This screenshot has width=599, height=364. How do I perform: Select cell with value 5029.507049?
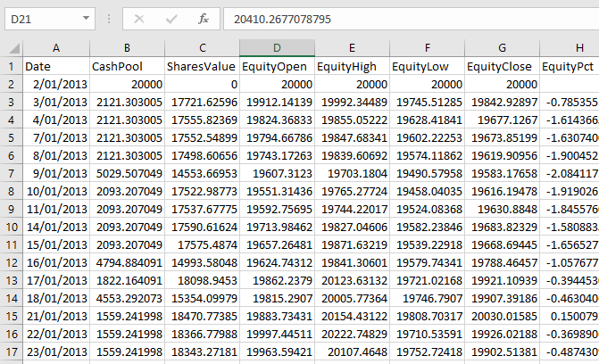(128, 173)
